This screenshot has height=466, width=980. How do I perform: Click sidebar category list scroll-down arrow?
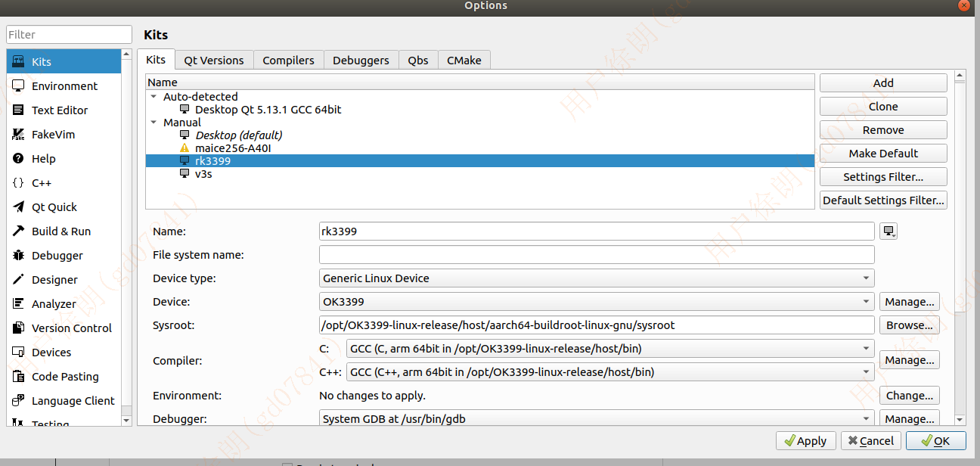[x=126, y=420]
